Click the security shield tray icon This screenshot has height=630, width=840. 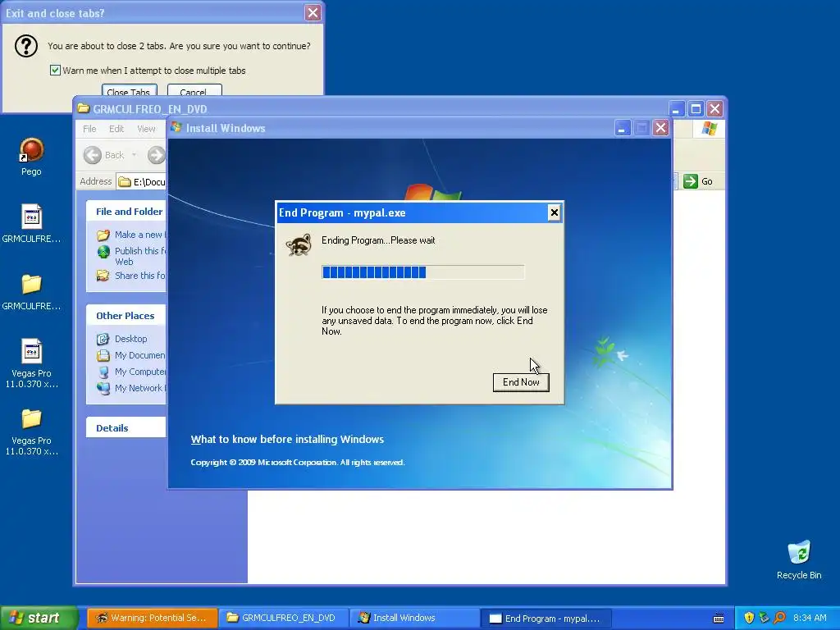(x=749, y=618)
